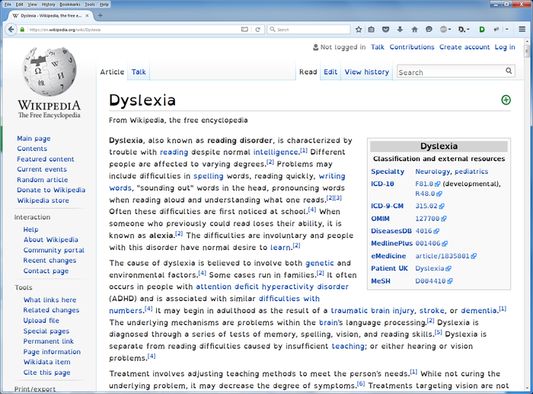Select the Article tab
The height and width of the screenshot is (394, 533).
point(112,72)
